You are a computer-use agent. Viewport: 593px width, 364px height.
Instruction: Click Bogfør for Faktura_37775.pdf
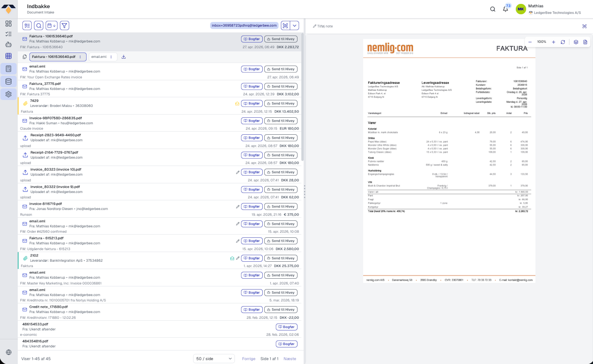pos(251,87)
